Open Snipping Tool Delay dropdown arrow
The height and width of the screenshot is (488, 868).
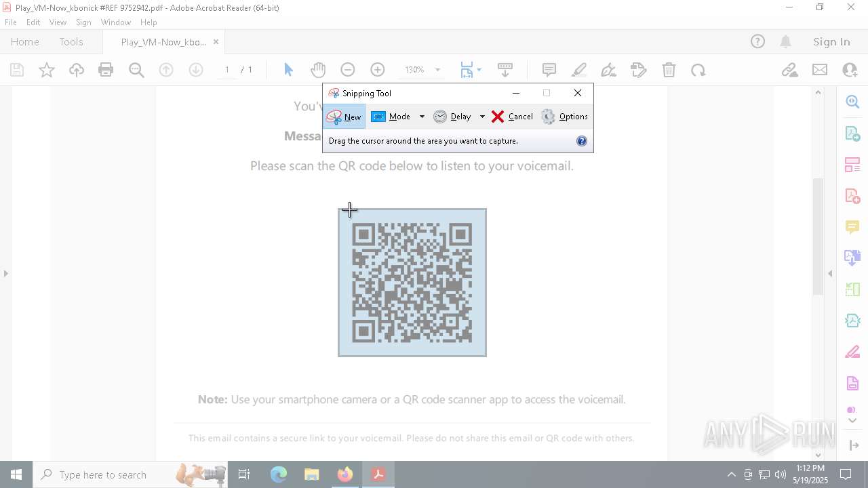[x=482, y=117]
